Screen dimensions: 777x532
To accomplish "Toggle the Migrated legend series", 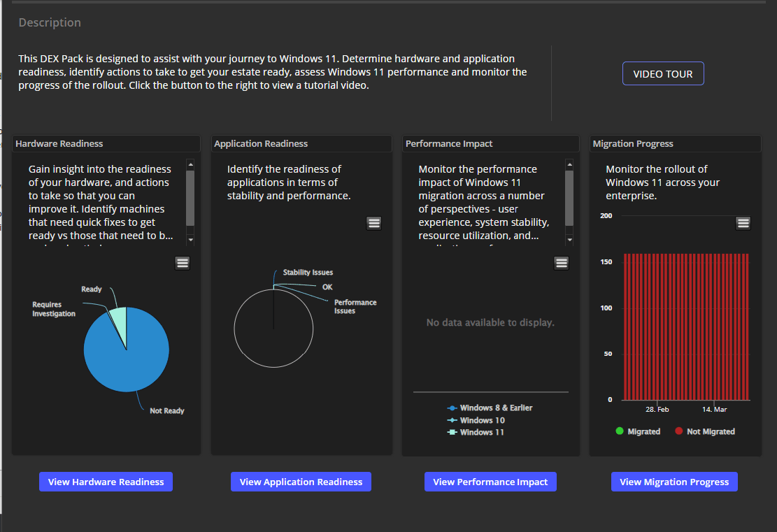I will click(x=637, y=431).
